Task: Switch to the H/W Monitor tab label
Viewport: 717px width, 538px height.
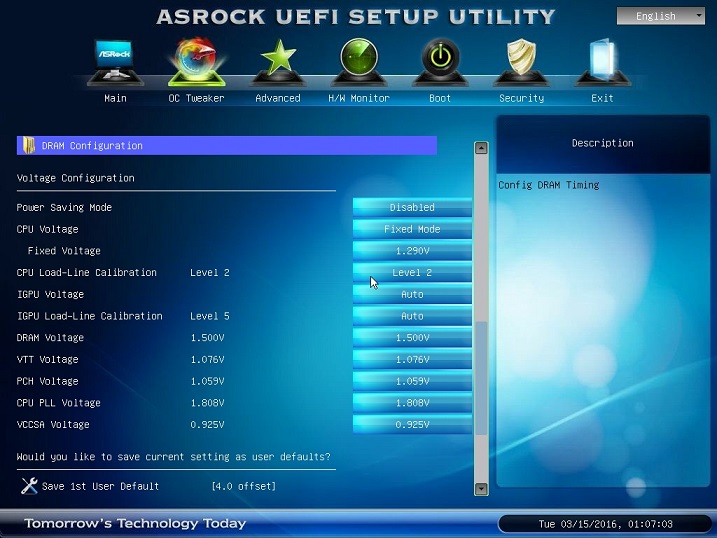Action: [x=359, y=98]
